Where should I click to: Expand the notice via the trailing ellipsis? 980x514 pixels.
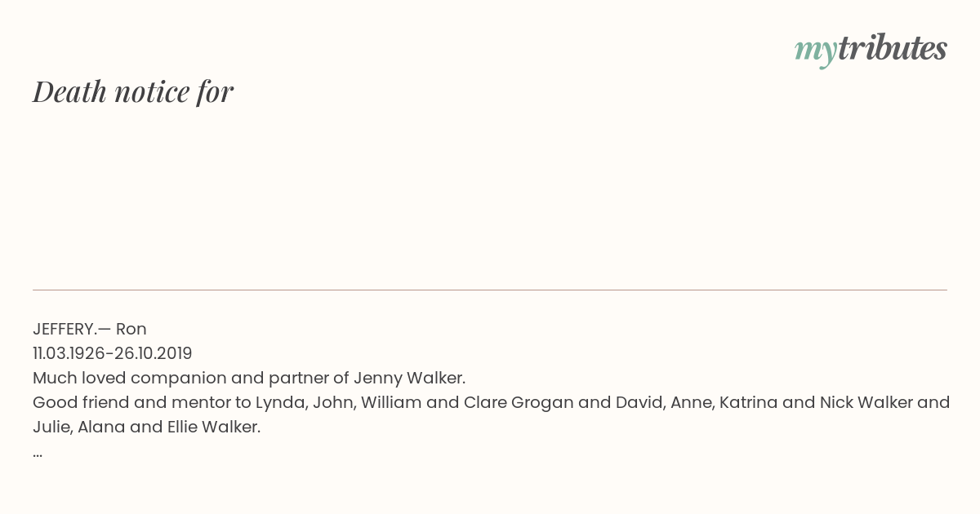pyautogui.click(x=38, y=453)
